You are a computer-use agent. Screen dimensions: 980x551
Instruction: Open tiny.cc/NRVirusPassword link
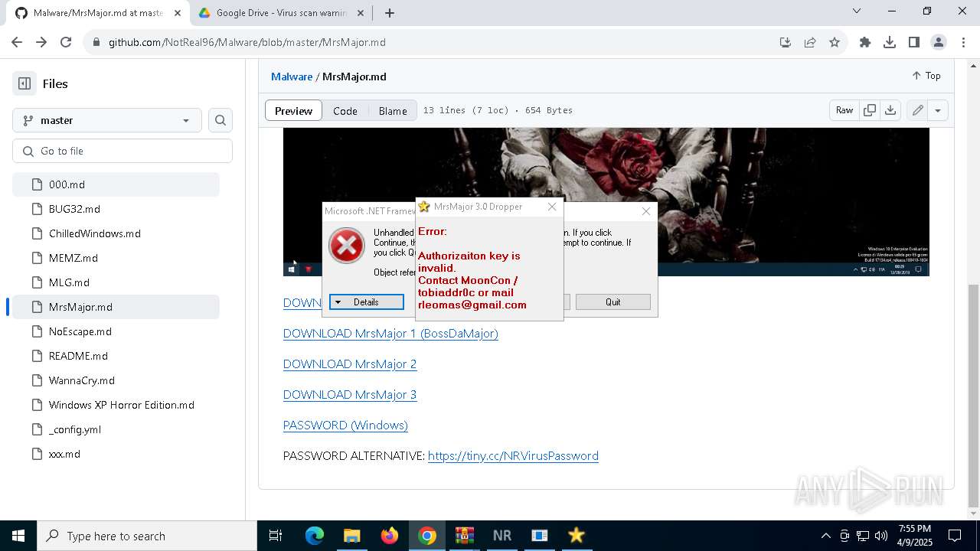click(x=513, y=456)
